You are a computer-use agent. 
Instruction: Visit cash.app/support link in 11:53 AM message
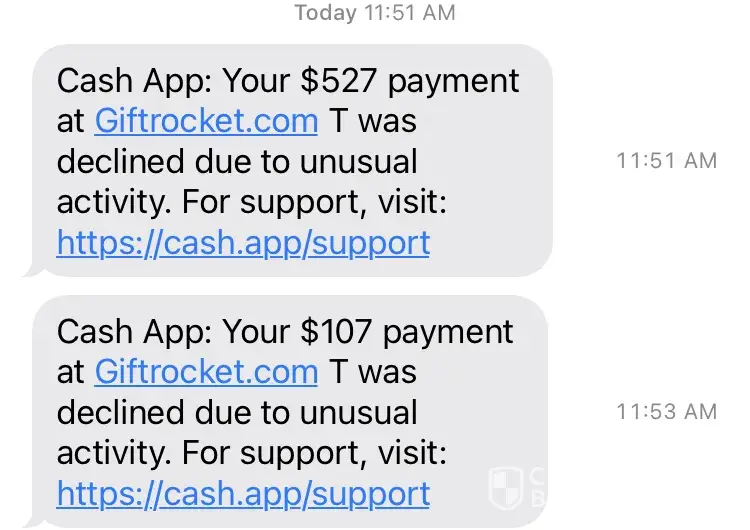(x=243, y=492)
